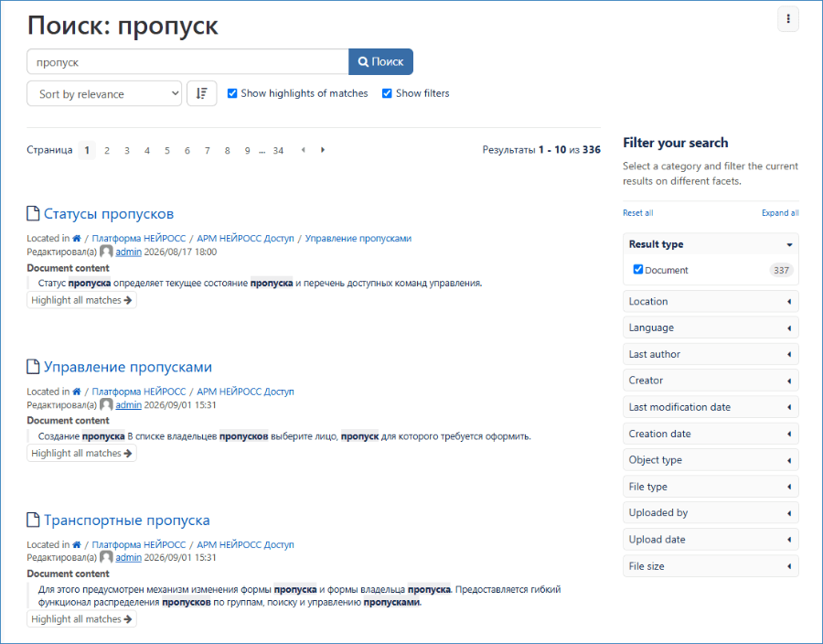Screen dimensions: 823x644
Task: Open admin link dated 2026/08/17
Action: pos(129,252)
